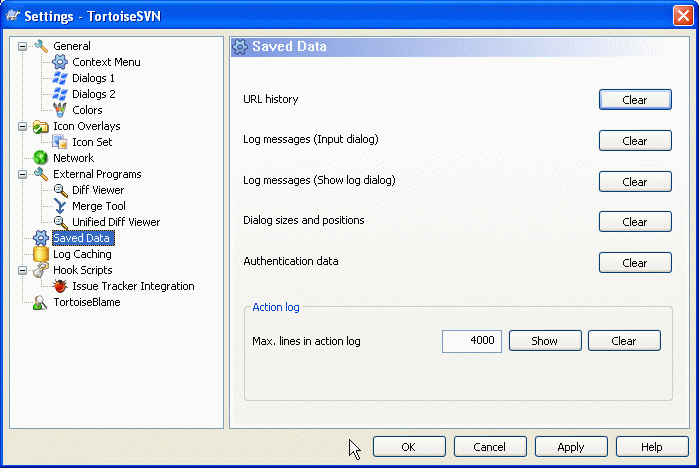Collapse the External Programs tree node
Image resolution: width=699 pixels, height=468 pixels.
[x=23, y=174]
